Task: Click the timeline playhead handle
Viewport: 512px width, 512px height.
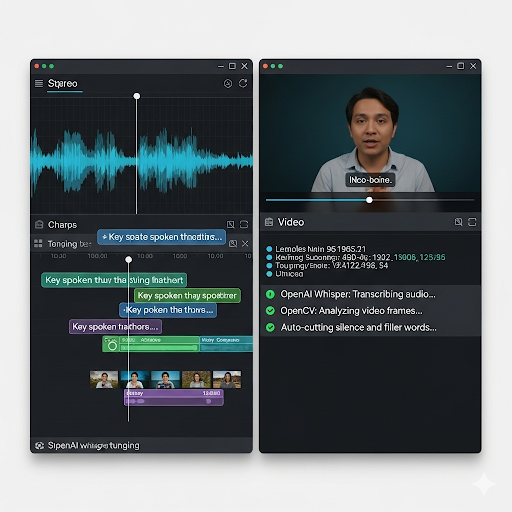Action: tap(128, 259)
